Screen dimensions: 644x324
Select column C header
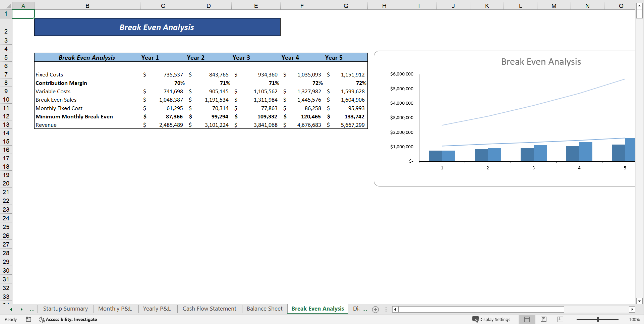(x=163, y=6)
